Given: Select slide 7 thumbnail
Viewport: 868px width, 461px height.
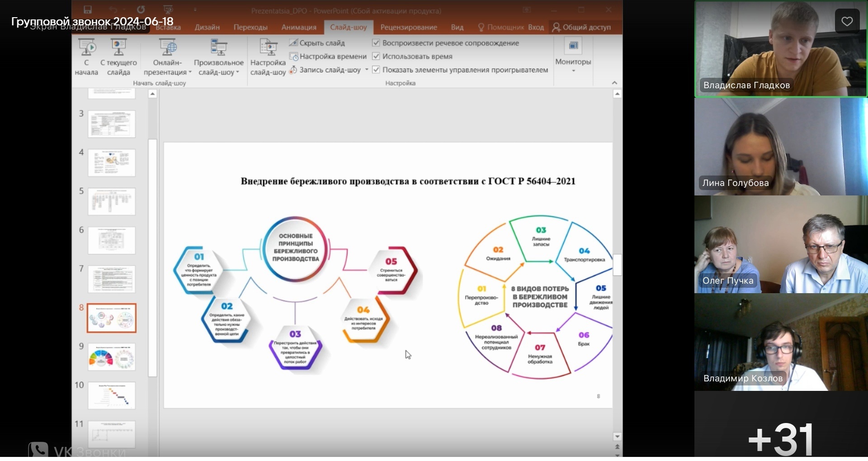Looking at the screenshot, I should 112,279.
